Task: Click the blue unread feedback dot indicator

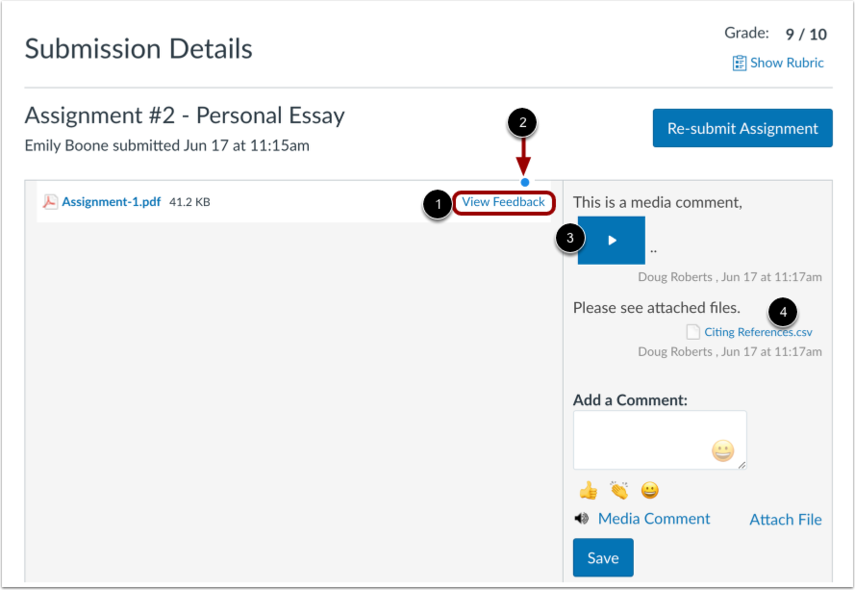Action: pos(525,182)
